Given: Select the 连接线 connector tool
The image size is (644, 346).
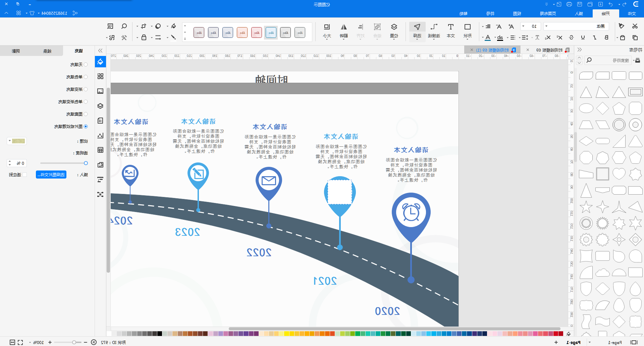Looking at the screenshot, I should [434, 30].
